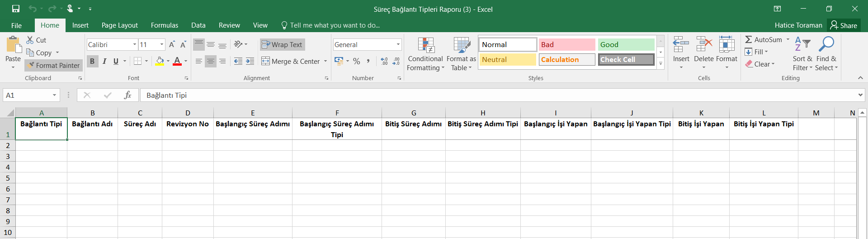Expand the Name Box dropdown arrow

coord(54,95)
